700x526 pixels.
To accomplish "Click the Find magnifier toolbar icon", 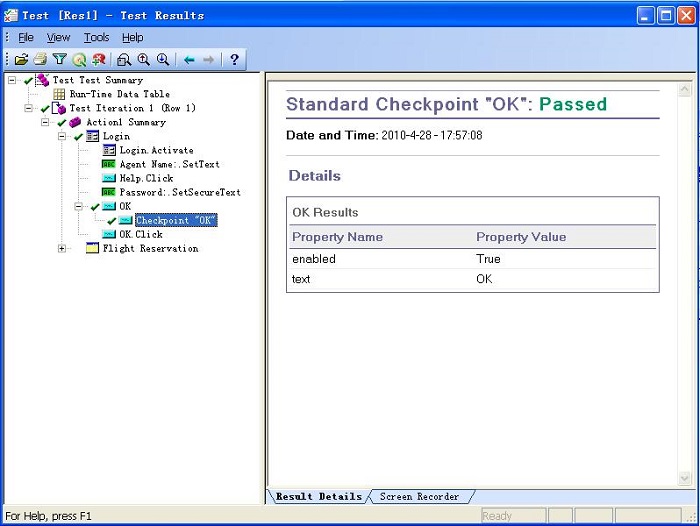I will coord(125,60).
